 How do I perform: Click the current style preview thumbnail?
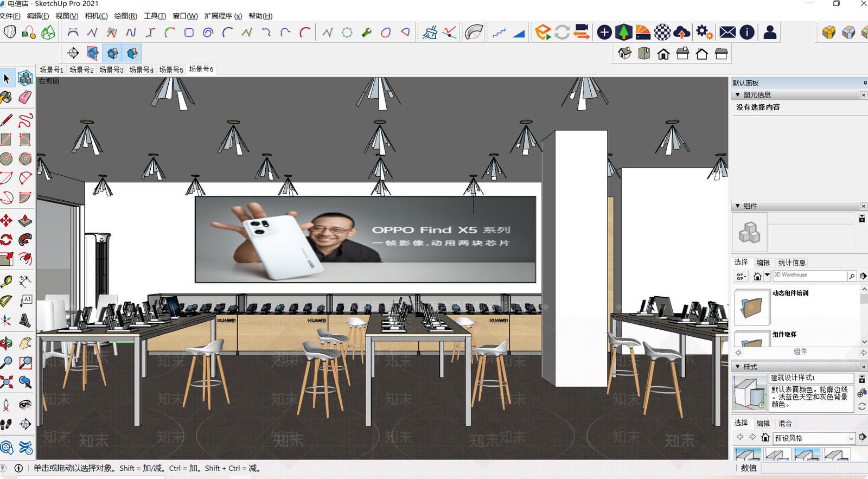click(750, 392)
